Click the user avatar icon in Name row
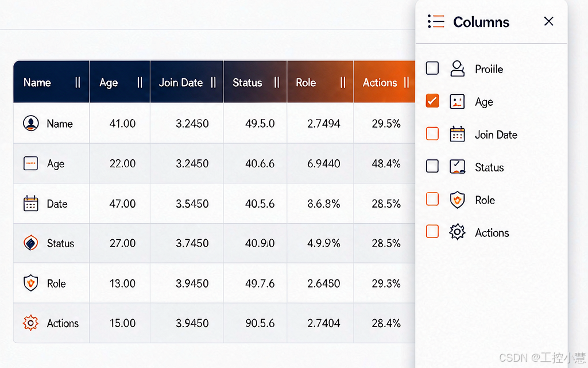588x368 pixels. click(31, 123)
